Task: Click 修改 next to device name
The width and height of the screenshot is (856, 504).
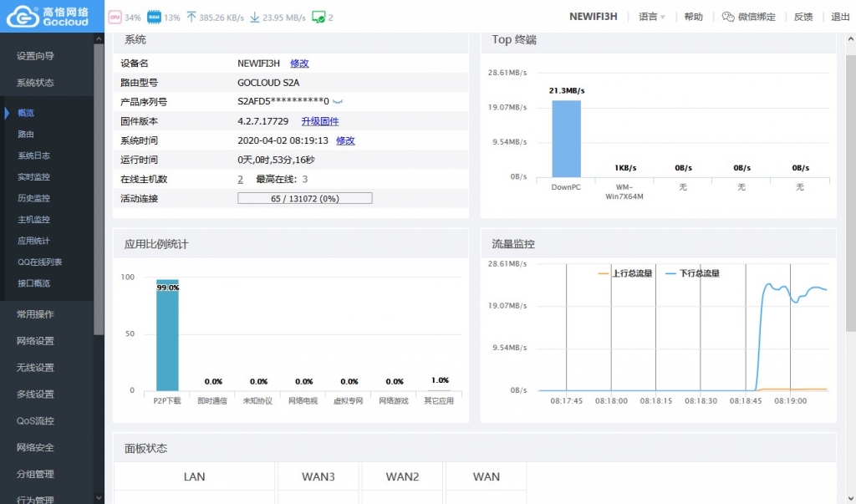Action: point(299,64)
